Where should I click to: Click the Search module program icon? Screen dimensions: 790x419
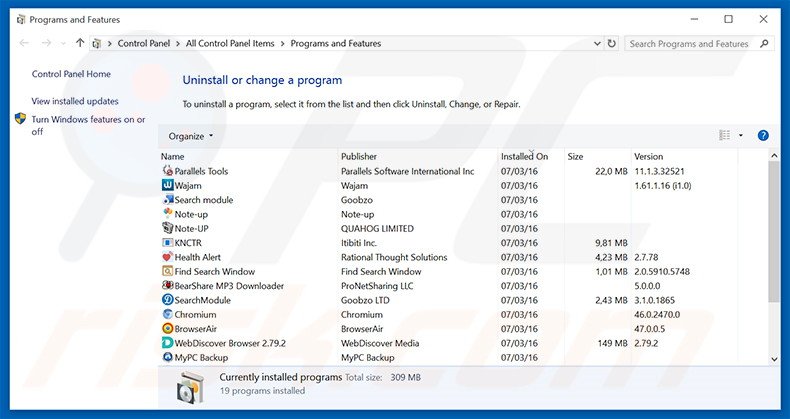click(x=168, y=199)
